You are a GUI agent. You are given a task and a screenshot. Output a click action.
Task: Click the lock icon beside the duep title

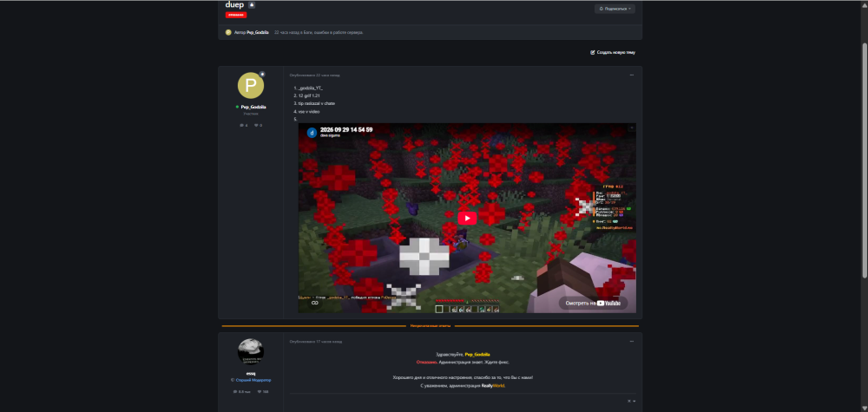pos(252,5)
